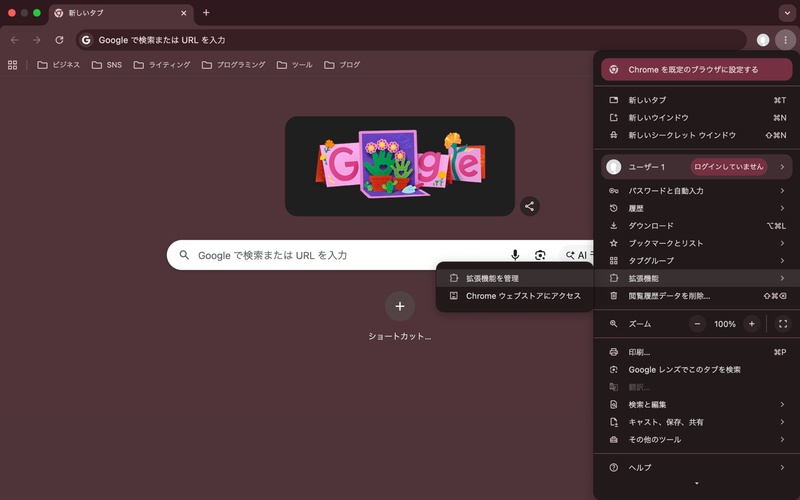Choose Chrome ウェブストアにアクセス in submenu
The width and height of the screenshot is (800, 500).
(x=515, y=296)
